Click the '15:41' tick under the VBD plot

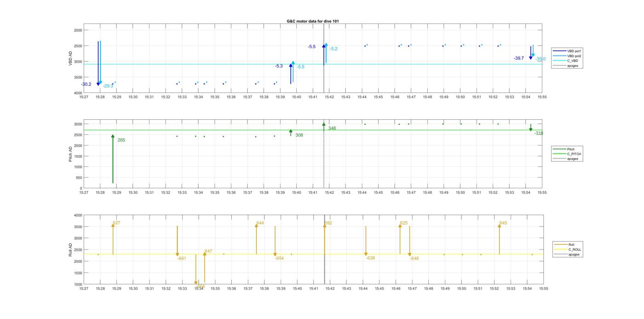pyautogui.click(x=313, y=97)
